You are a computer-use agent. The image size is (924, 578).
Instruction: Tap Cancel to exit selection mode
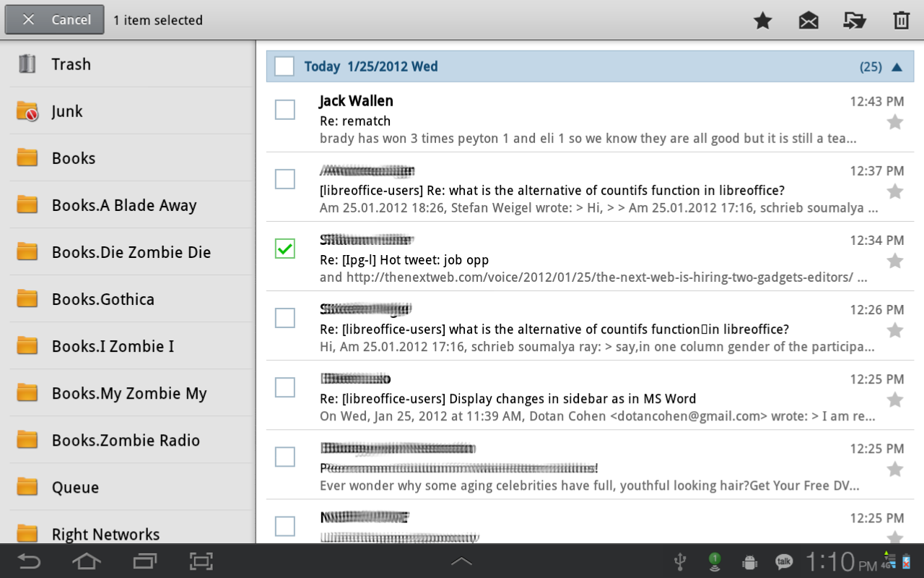click(x=54, y=20)
